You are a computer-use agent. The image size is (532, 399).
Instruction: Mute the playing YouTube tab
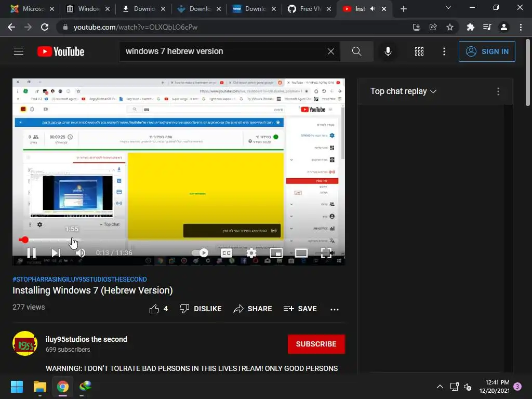(373, 9)
